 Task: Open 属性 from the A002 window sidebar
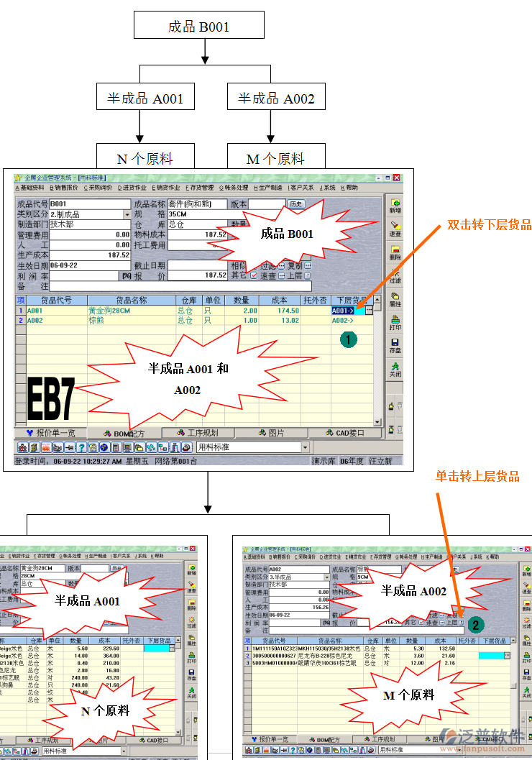[526, 640]
